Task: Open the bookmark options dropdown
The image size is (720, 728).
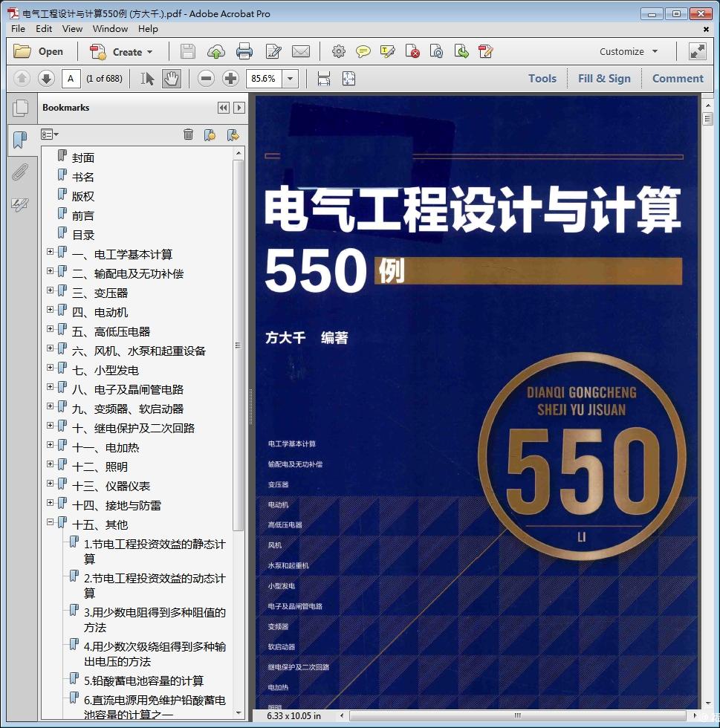Action: (x=50, y=134)
